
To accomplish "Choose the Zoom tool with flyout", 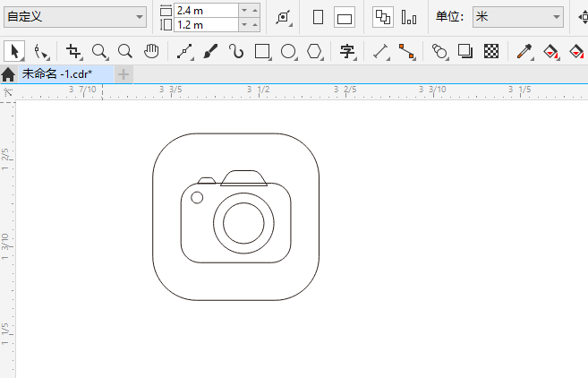I will tap(100, 51).
